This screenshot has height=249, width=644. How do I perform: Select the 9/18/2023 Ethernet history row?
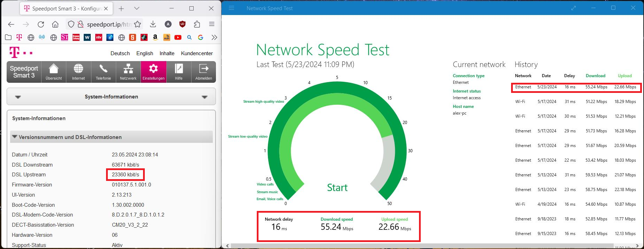click(x=576, y=219)
